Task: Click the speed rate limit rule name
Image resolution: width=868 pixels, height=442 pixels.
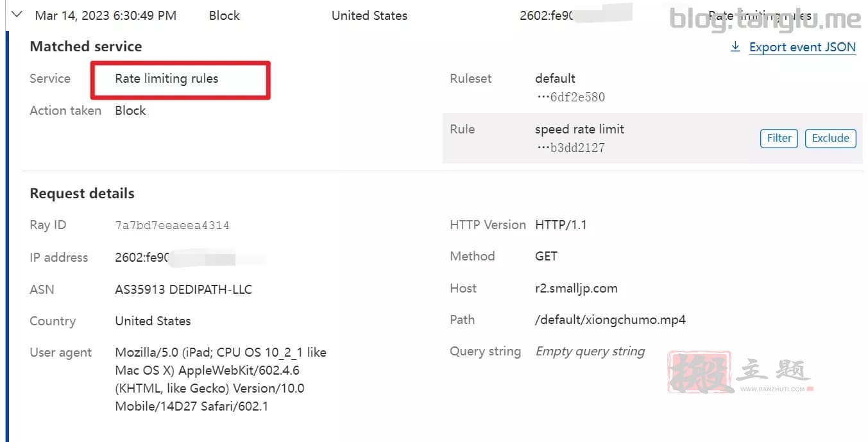Action: [579, 129]
